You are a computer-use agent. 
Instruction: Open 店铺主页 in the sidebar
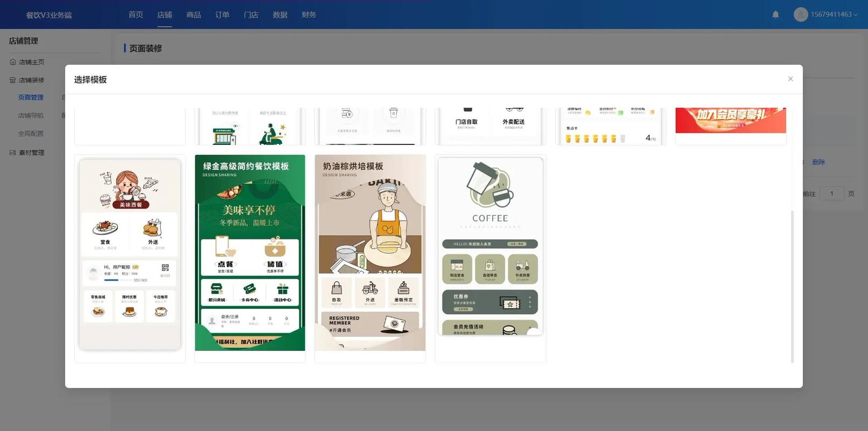pos(31,62)
